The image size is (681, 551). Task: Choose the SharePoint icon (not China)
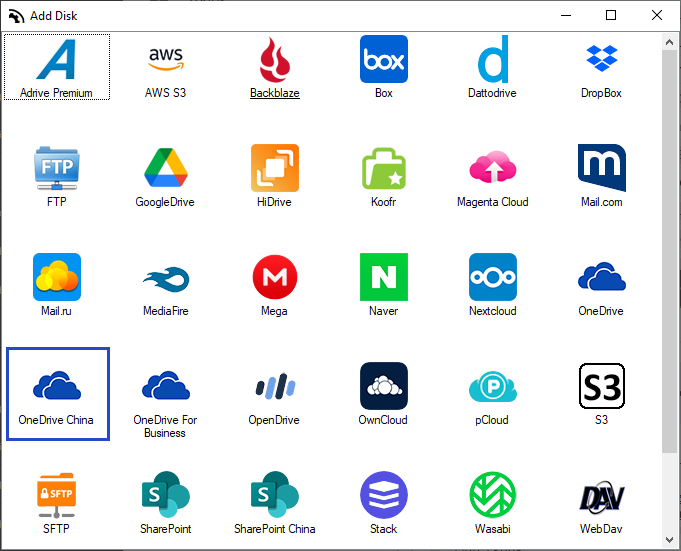(x=165, y=494)
